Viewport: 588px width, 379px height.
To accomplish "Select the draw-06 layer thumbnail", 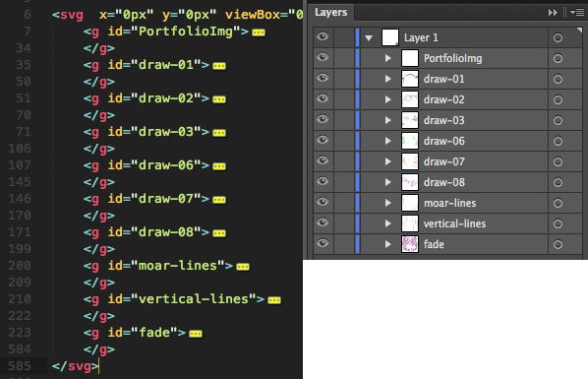I will click(x=410, y=141).
